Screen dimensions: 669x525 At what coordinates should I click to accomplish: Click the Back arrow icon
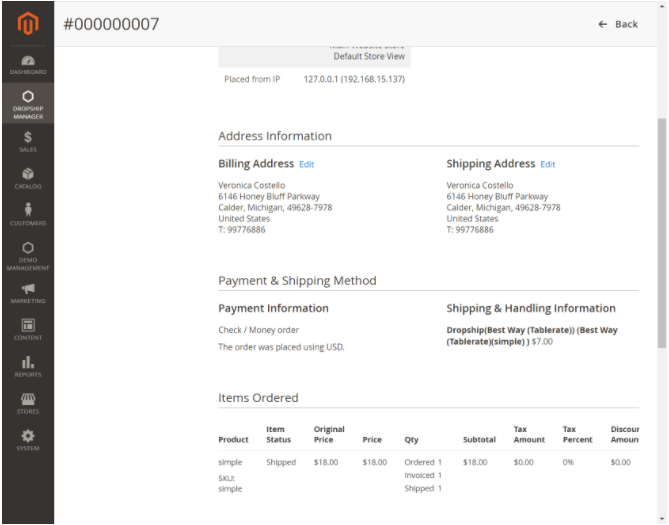[602, 24]
